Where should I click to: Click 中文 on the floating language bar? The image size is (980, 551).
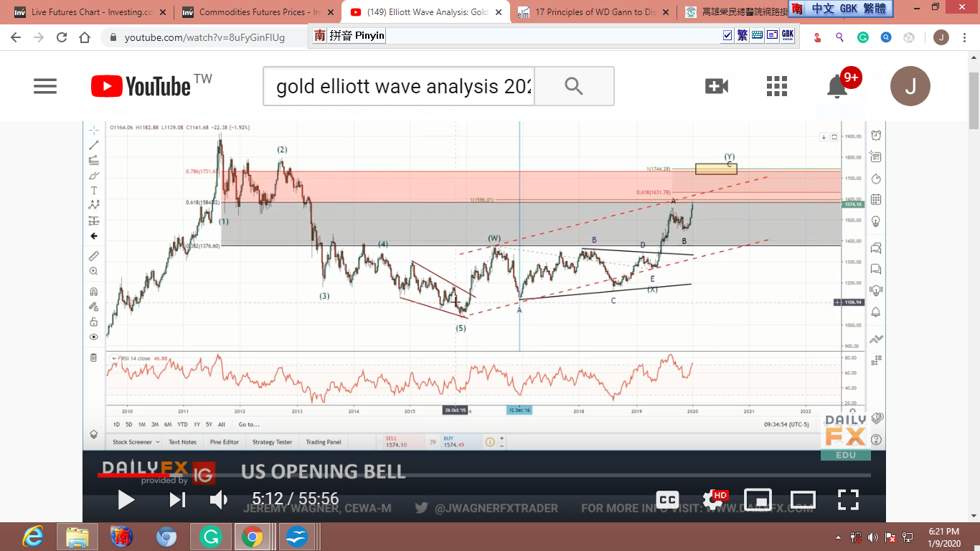(824, 9)
